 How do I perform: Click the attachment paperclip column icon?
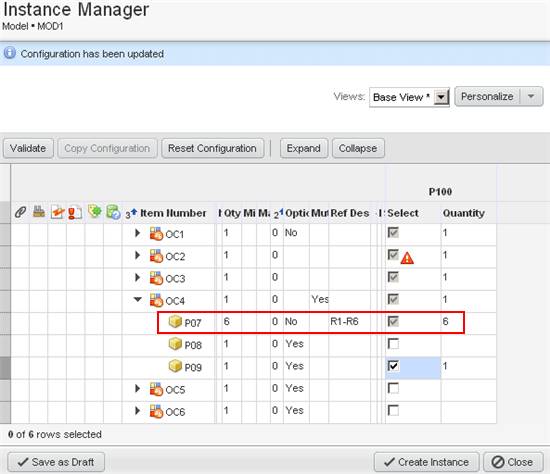(20, 212)
